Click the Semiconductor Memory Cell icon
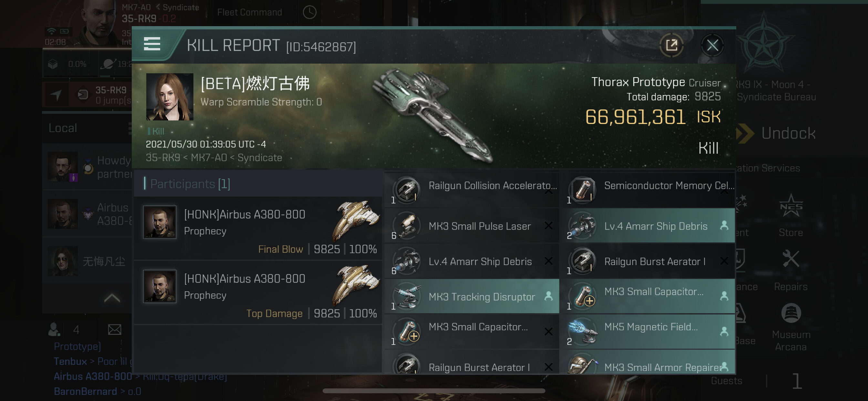The width and height of the screenshot is (868, 401). coord(583,190)
